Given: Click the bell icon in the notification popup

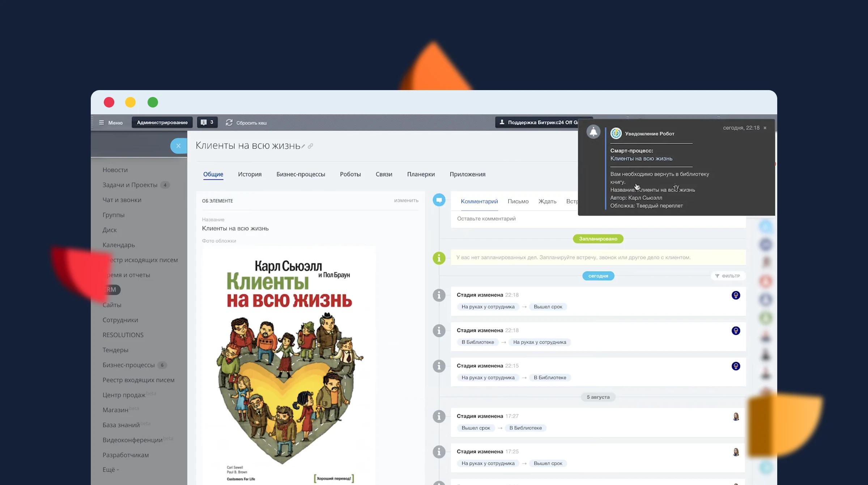Looking at the screenshot, I should (x=593, y=132).
